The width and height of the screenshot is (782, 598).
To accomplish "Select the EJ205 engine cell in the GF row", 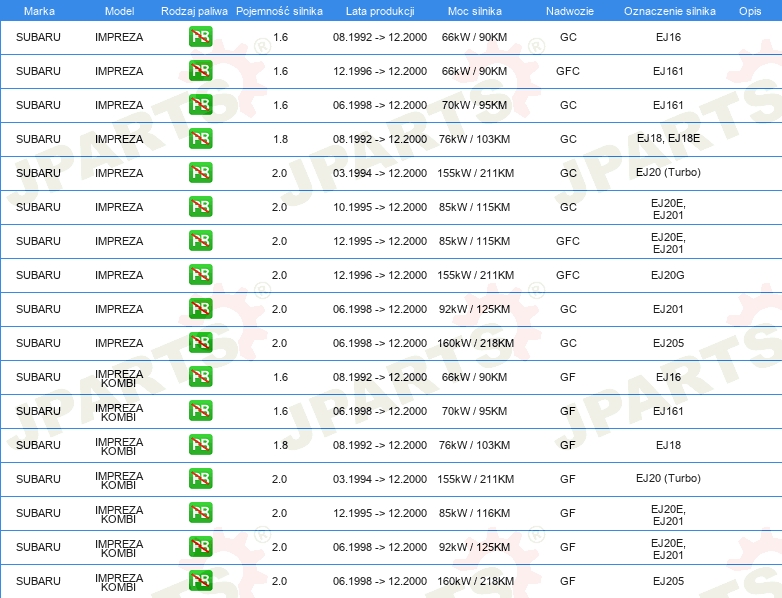I will [668, 581].
